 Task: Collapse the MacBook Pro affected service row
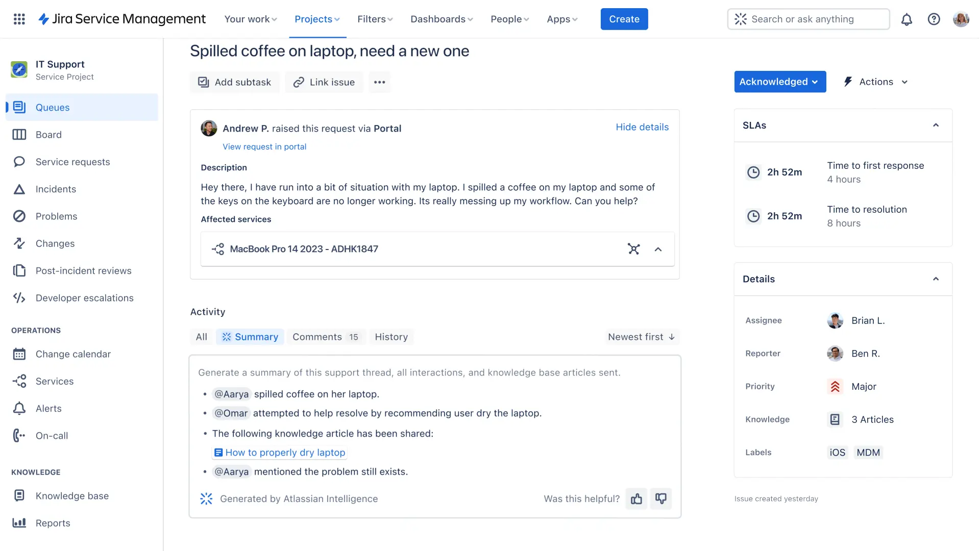click(x=658, y=249)
